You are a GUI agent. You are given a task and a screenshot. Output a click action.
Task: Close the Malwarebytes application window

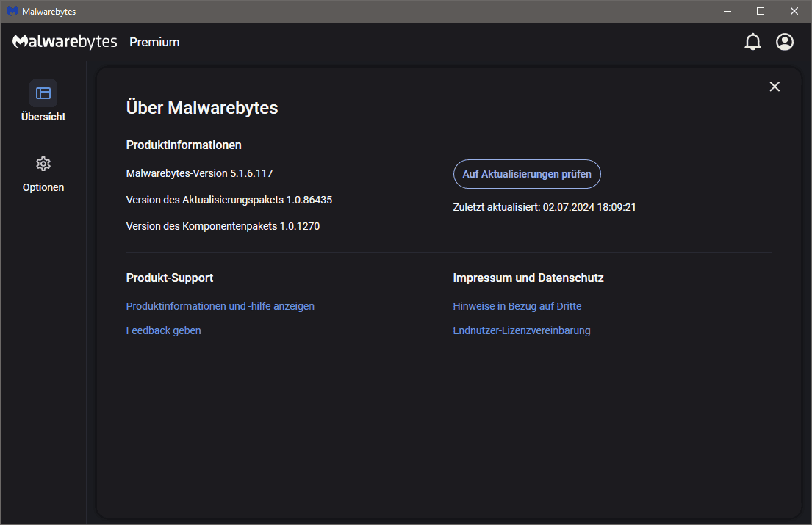pyautogui.click(x=794, y=11)
